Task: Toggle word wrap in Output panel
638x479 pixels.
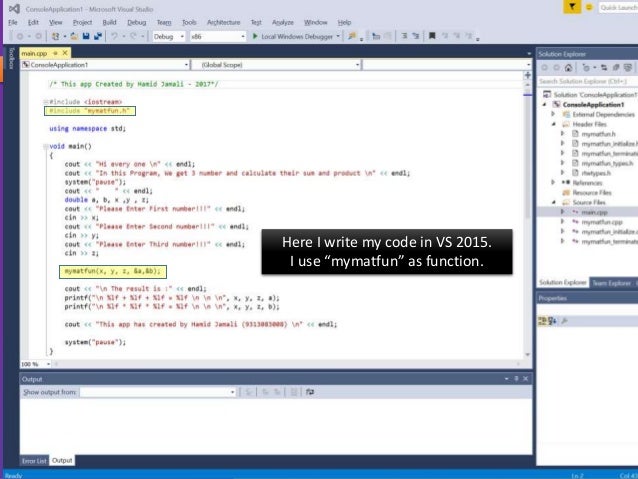Action: pos(310,392)
